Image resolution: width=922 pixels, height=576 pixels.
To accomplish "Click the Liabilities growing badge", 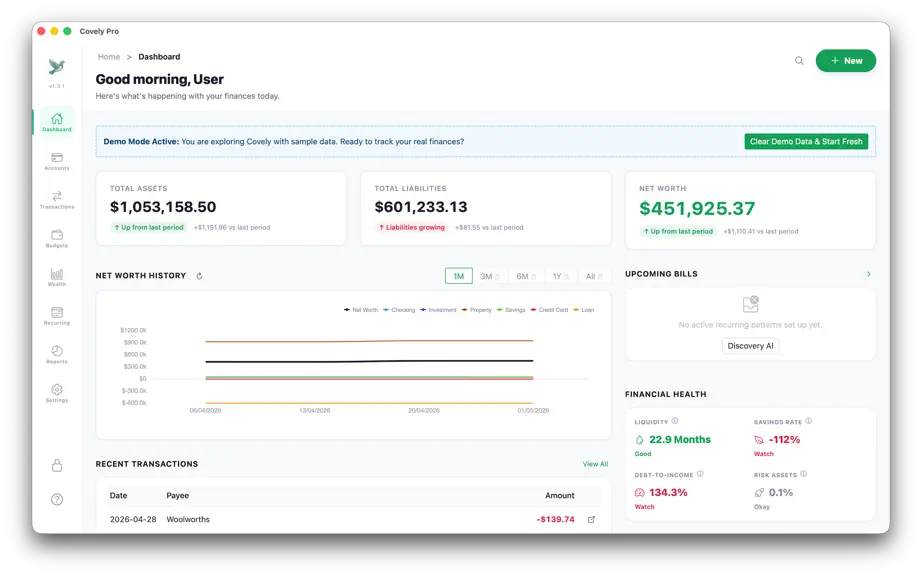I will (x=412, y=227).
